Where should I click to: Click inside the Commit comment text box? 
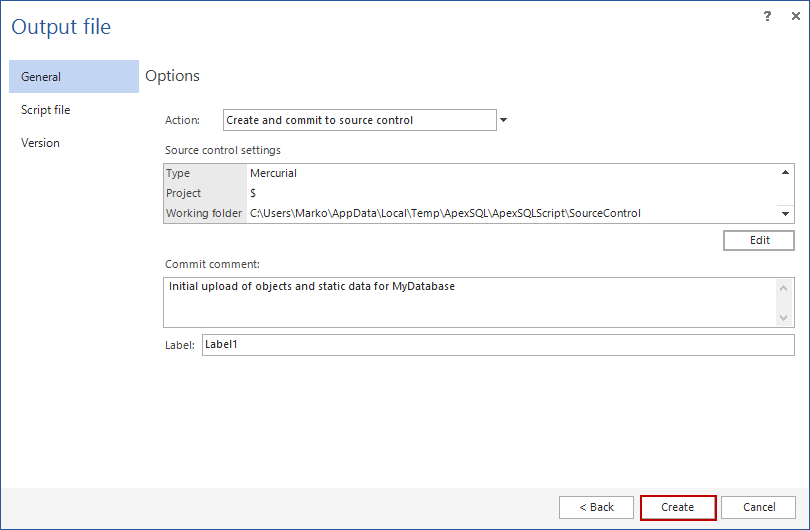point(470,301)
